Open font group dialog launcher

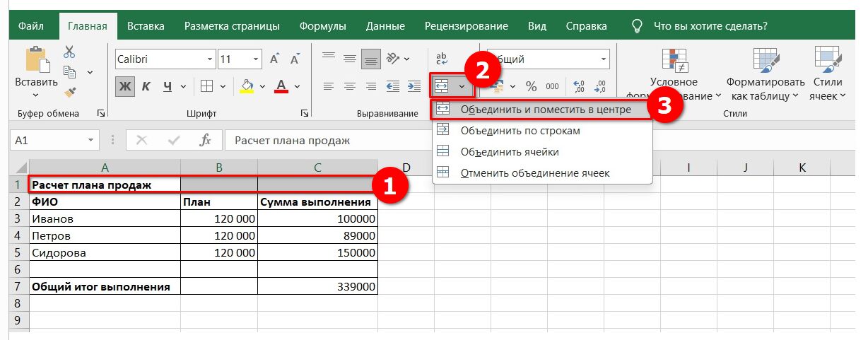click(x=305, y=113)
